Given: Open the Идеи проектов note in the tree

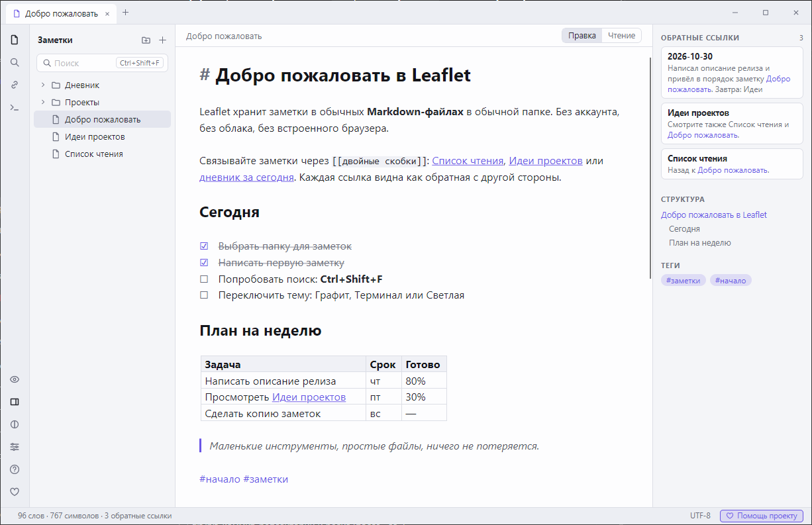Looking at the screenshot, I should coord(102,137).
